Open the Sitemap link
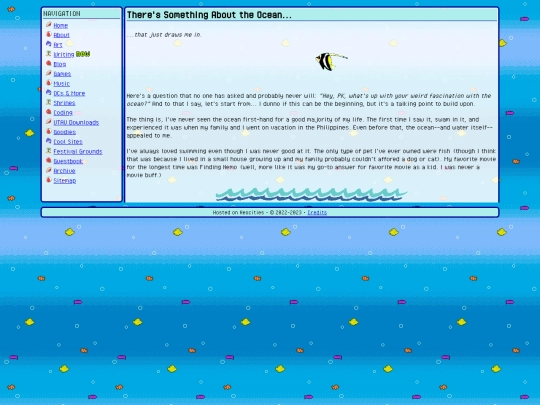Viewport: 540px width, 405px height. click(65, 180)
